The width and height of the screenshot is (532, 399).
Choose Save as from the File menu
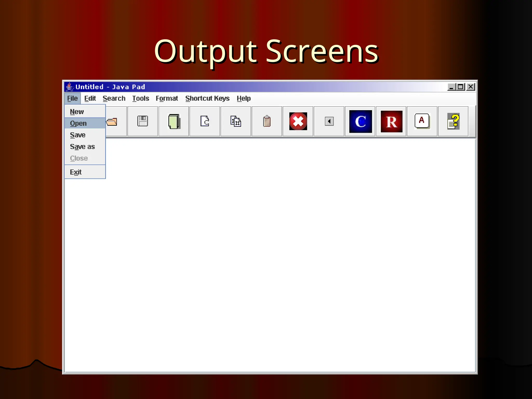pyautogui.click(x=85, y=147)
